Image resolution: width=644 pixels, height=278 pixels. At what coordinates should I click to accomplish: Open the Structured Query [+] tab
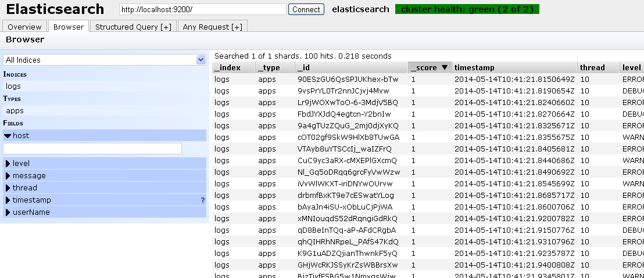click(134, 27)
